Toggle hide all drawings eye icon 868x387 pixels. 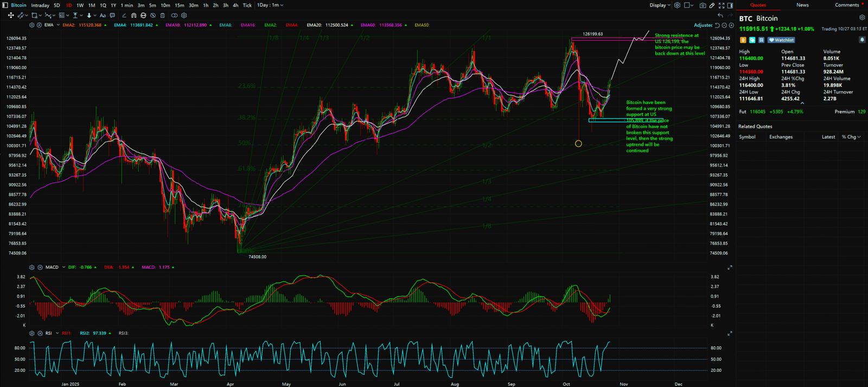point(153,16)
